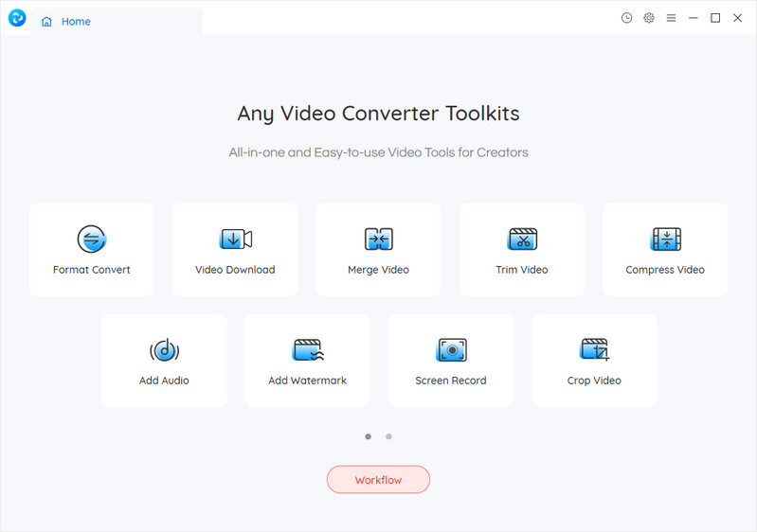The width and height of the screenshot is (757, 532).
Task: Click the Any Video Converter logo
Action: pos(17,18)
